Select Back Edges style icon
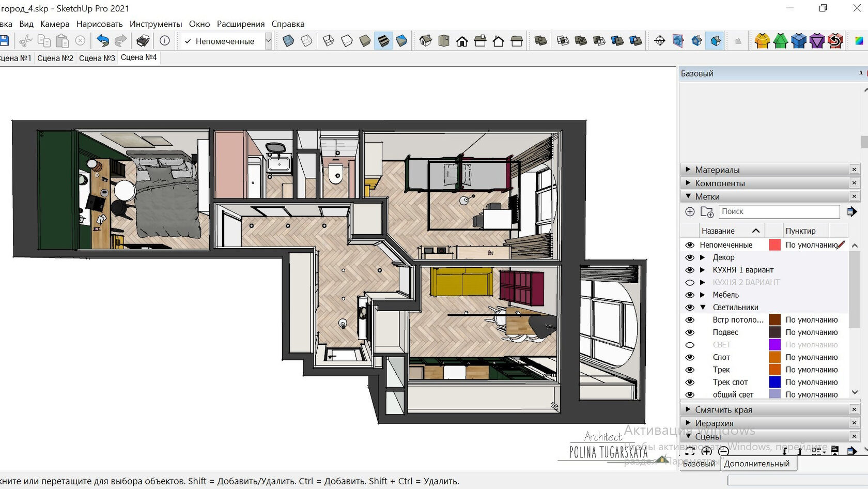This screenshot has height=489, width=868. [306, 41]
